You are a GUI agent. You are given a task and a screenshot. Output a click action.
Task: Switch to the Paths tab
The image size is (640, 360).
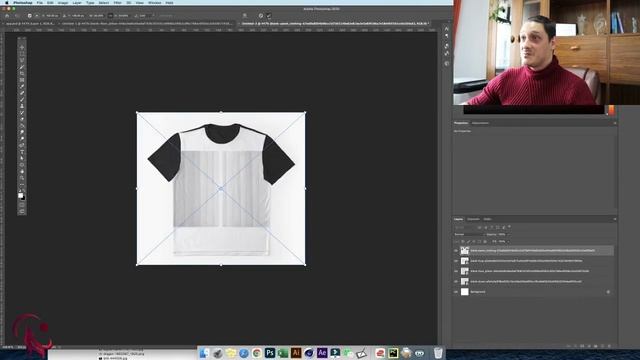point(487,219)
